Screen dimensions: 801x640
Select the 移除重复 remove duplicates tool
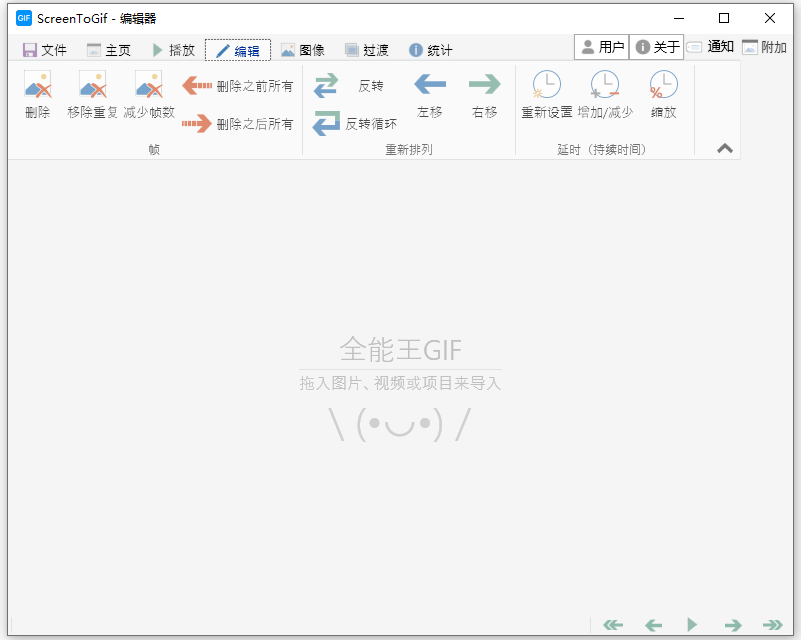tap(92, 94)
